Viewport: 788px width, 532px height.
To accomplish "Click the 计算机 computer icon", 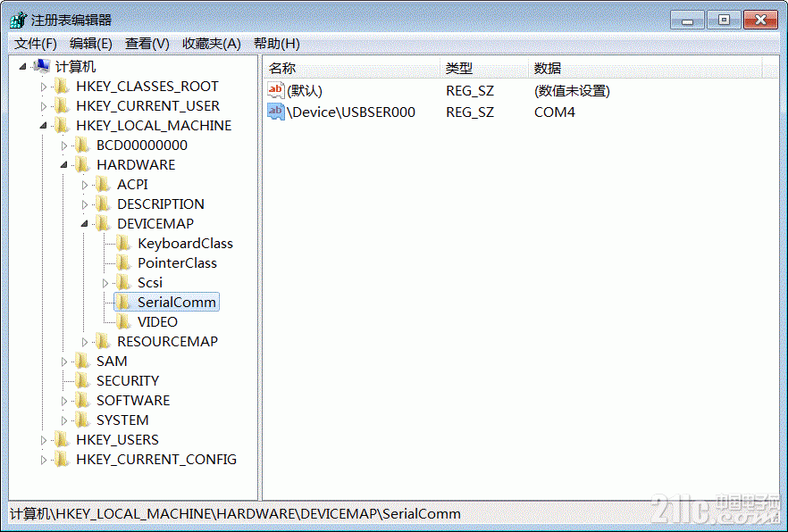I will point(41,66).
